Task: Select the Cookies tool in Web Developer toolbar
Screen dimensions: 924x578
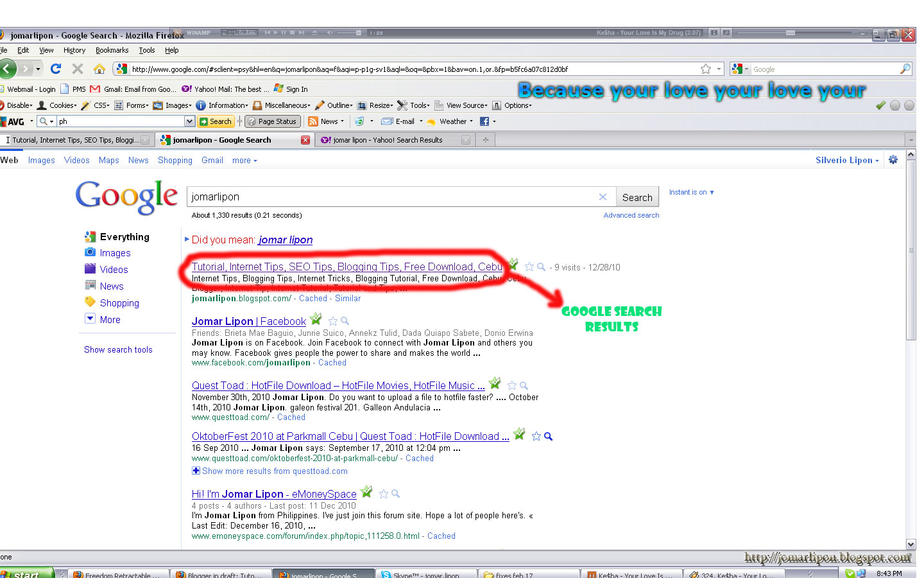Action: coord(60,105)
